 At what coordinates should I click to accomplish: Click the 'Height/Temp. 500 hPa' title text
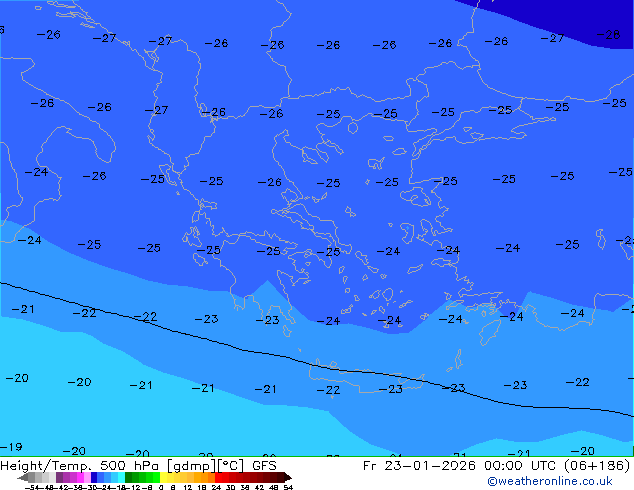(x=81, y=466)
